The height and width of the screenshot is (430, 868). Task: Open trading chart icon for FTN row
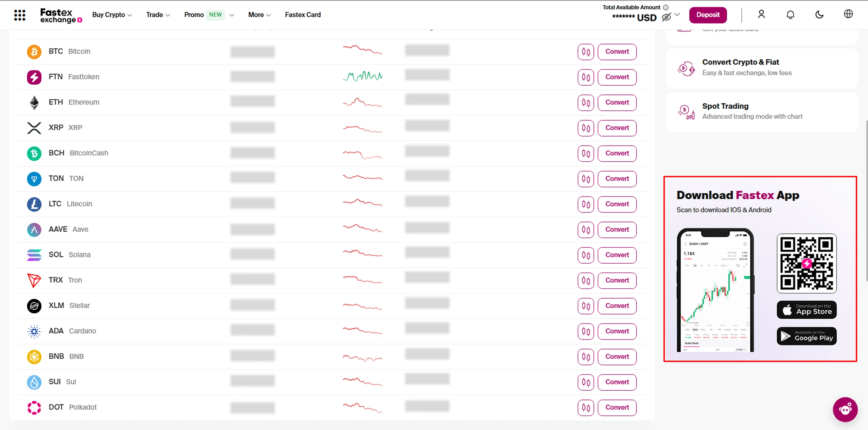pyautogui.click(x=586, y=77)
